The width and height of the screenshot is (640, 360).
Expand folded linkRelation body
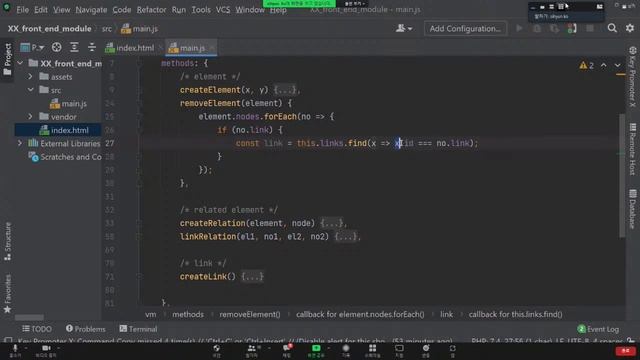[346, 237]
